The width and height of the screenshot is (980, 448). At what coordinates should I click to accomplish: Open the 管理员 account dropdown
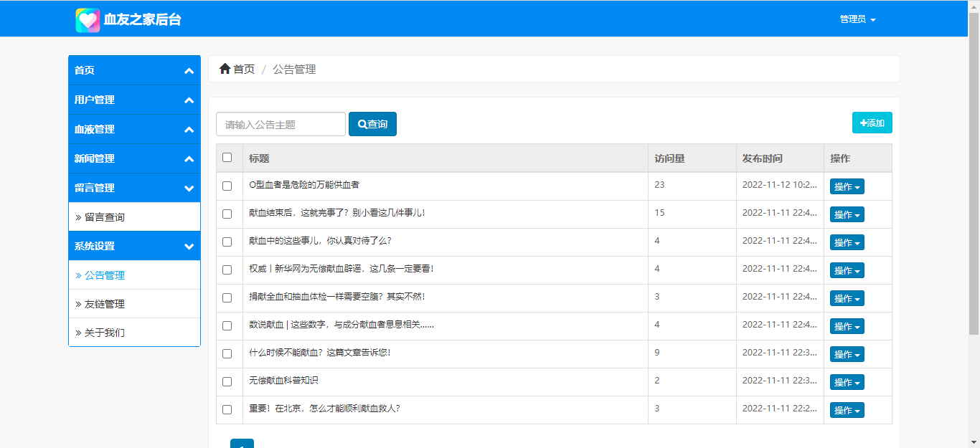(x=857, y=19)
